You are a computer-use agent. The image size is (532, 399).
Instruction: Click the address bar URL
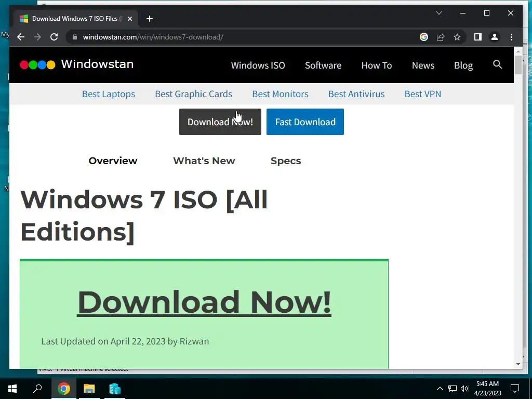[153, 37]
